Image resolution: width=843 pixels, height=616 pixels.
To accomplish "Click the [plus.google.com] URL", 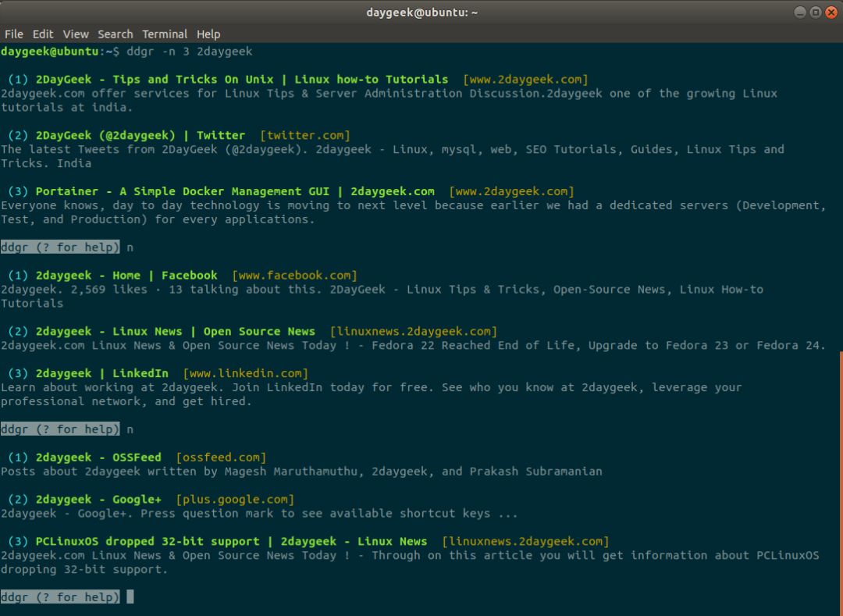I will pos(235,500).
